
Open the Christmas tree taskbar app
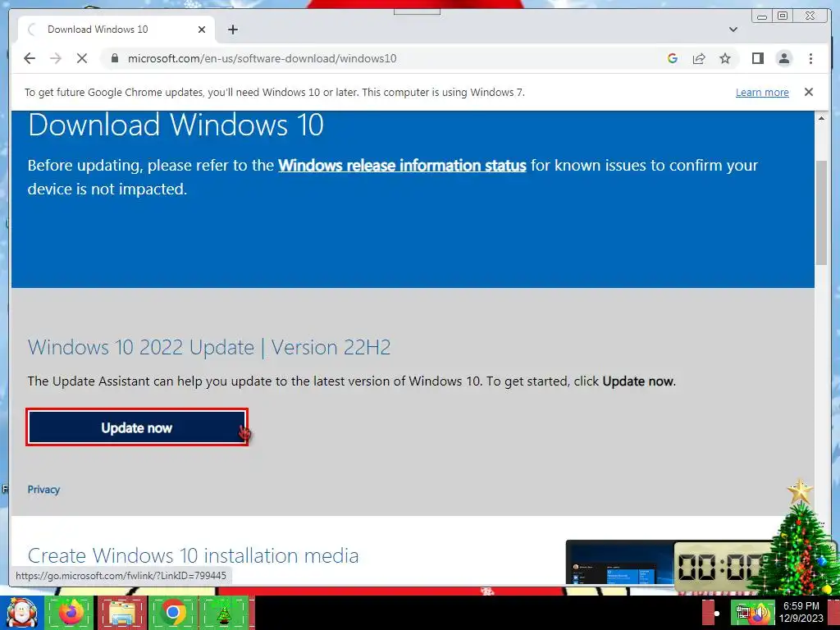tap(224, 613)
